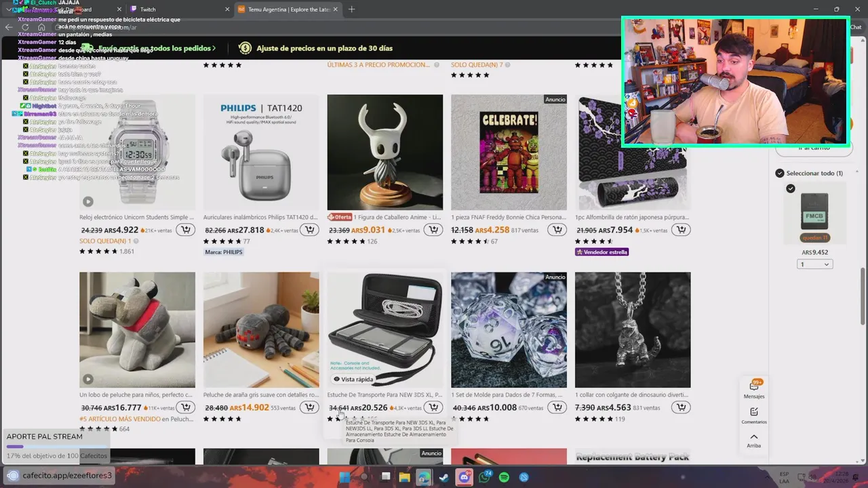Click Vista rápida on the 3DS case
This screenshot has width=868, height=488.
pyautogui.click(x=353, y=379)
